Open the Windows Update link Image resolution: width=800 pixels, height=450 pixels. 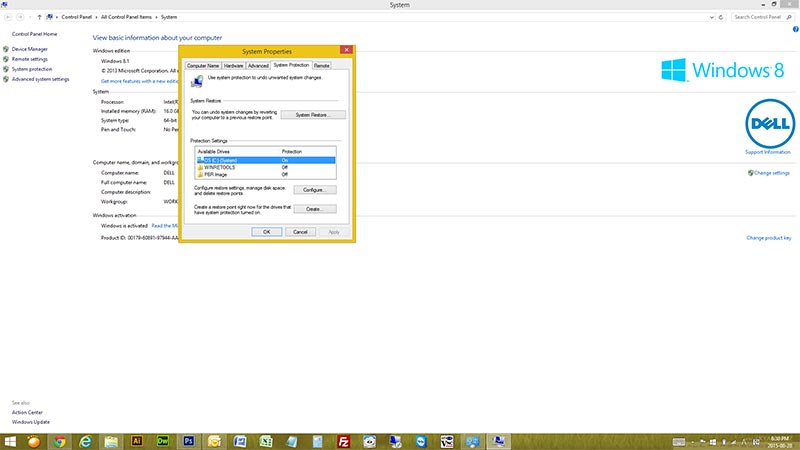click(31, 422)
